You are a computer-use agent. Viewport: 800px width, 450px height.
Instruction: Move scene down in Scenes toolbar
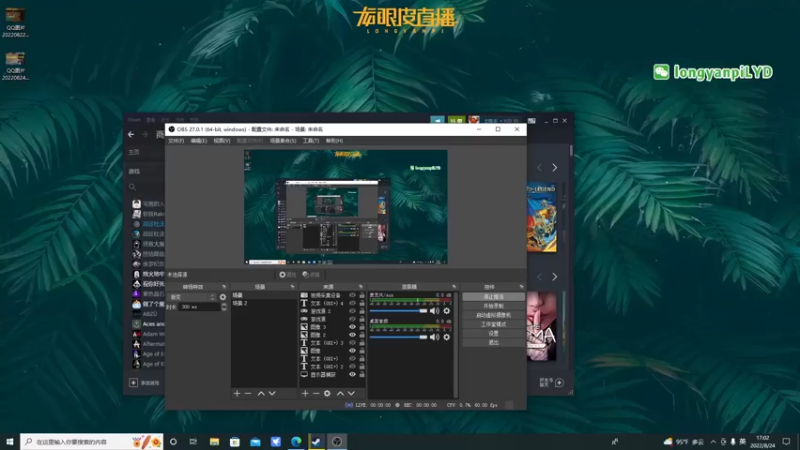[272, 393]
